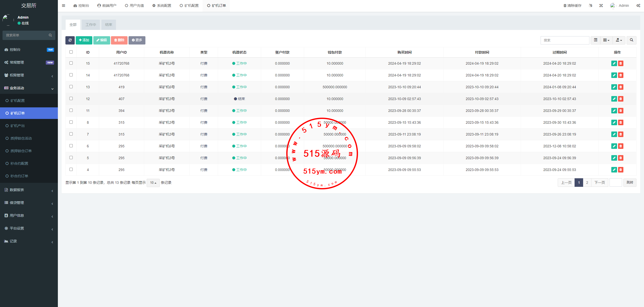Click the green 添加 button
The height and width of the screenshot is (307, 644).
tap(84, 40)
